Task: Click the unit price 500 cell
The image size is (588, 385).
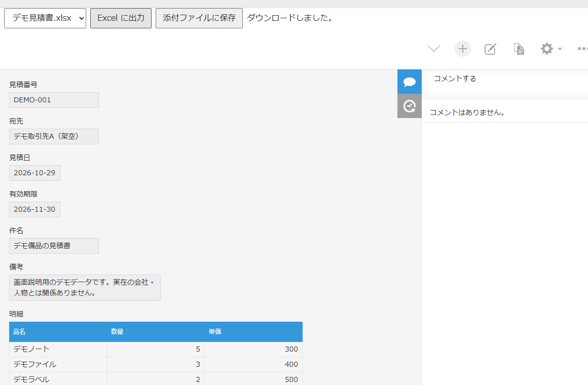Action: click(x=253, y=379)
